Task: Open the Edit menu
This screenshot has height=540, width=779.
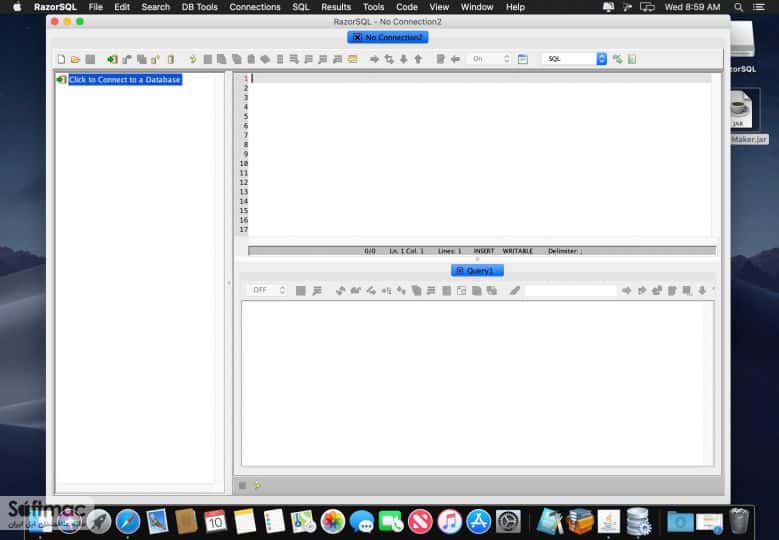Action: coord(122,7)
